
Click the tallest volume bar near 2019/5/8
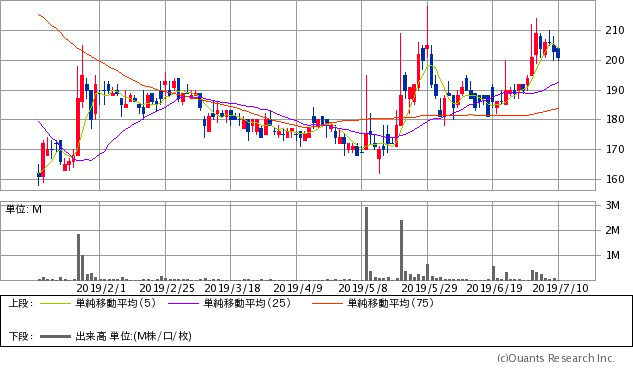pyautogui.click(x=367, y=243)
